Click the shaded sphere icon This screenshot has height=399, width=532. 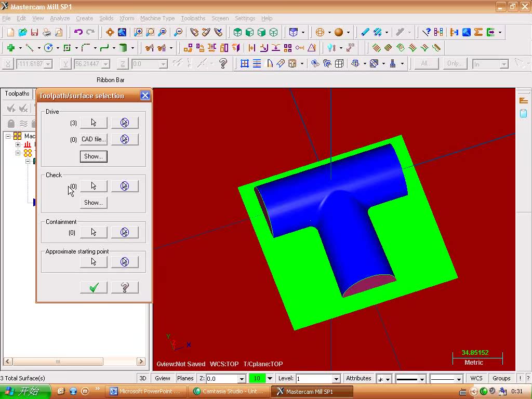(339, 32)
